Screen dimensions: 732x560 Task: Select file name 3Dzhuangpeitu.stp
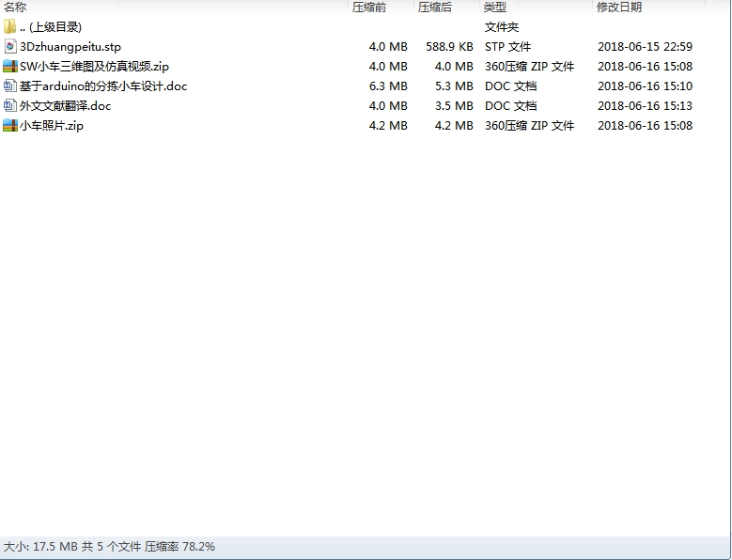click(70, 47)
